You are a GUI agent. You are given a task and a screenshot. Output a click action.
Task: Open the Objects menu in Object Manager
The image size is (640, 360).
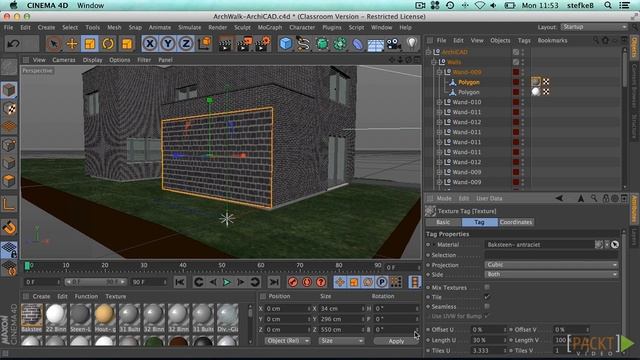500,40
